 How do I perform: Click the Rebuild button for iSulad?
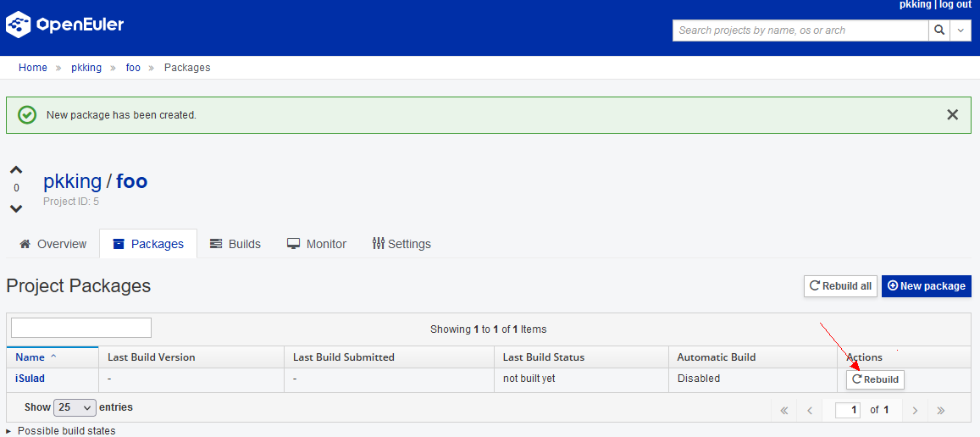pos(875,379)
